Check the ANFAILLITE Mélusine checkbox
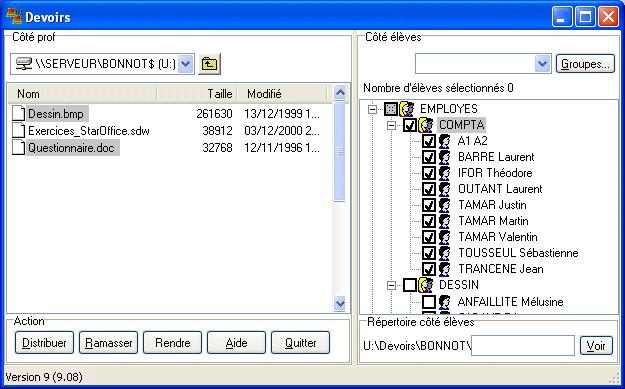Viewport: 625px width, 389px height. [x=428, y=302]
